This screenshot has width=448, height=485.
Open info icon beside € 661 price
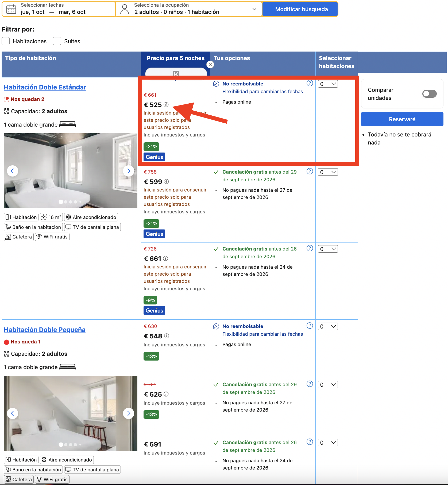[165, 258]
